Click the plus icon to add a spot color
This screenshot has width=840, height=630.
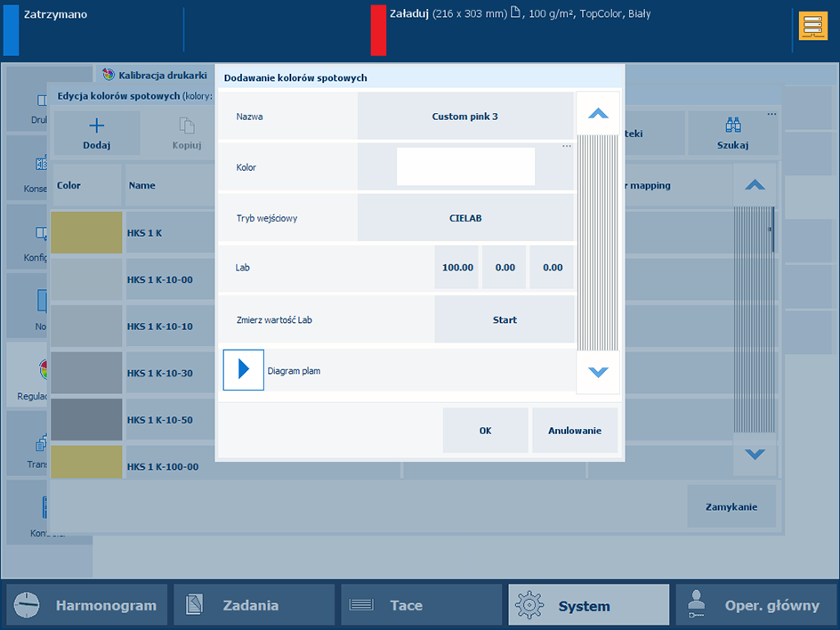(96, 125)
